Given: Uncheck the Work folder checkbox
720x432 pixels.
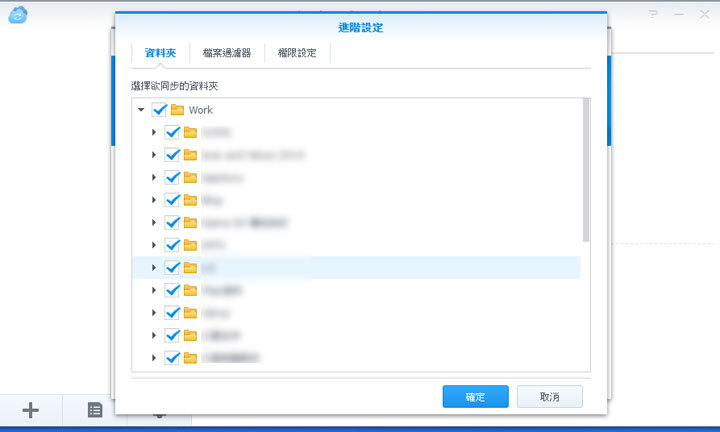Looking at the screenshot, I should (159, 110).
